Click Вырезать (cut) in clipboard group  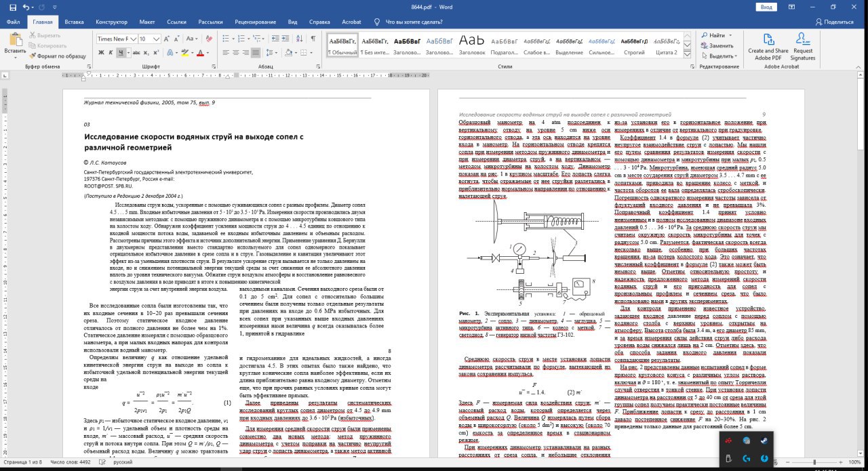pos(45,35)
